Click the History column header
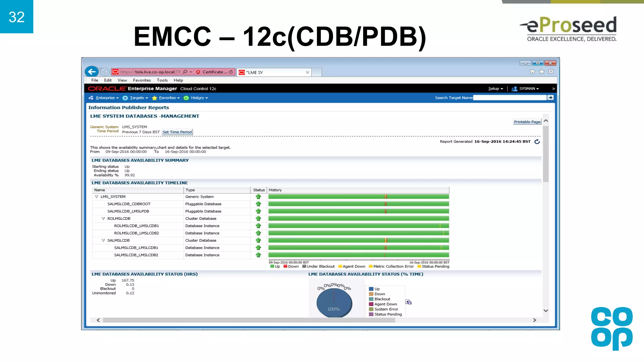 pyautogui.click(x=358, y=190)
